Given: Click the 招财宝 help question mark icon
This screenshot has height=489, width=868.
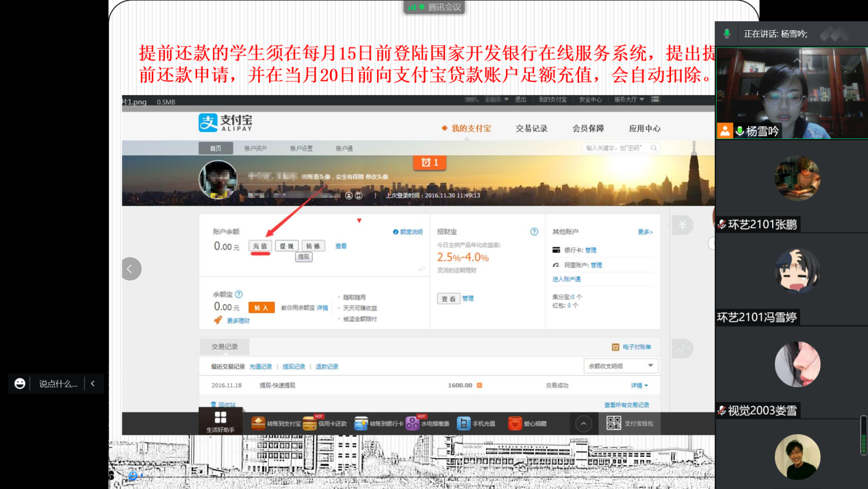Looking at the screenshot, I should point(534,232).
